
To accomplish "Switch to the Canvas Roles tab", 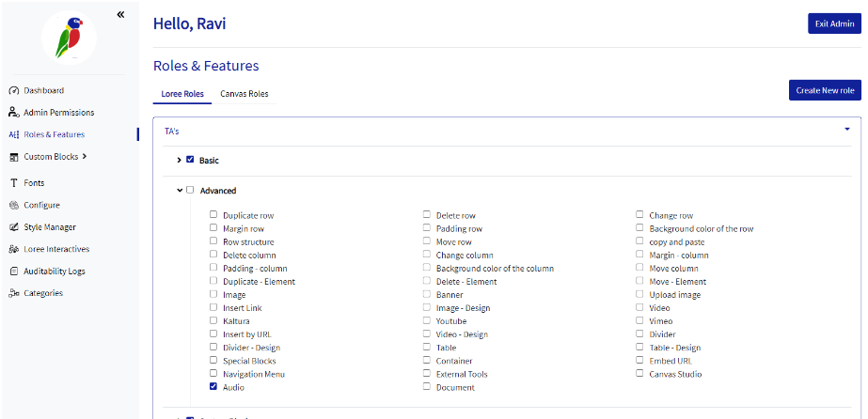I will pos(244,94).
